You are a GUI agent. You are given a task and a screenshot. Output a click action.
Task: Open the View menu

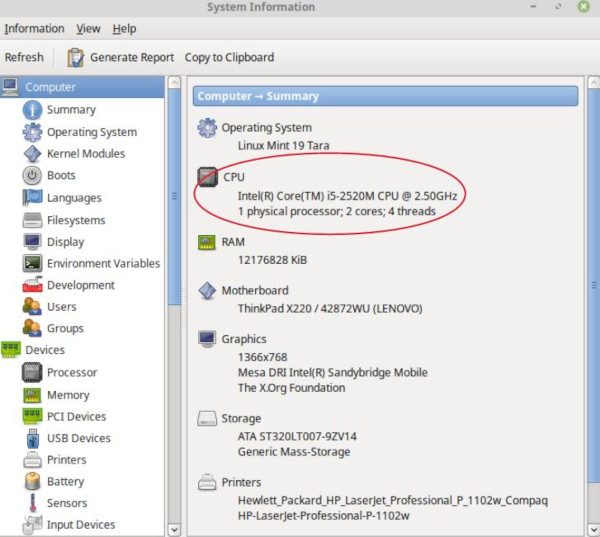[88, 29]
